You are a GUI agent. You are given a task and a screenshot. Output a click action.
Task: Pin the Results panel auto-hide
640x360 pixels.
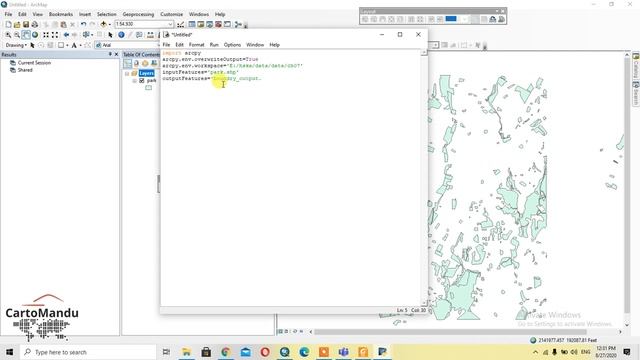click(x=110, y=54)
